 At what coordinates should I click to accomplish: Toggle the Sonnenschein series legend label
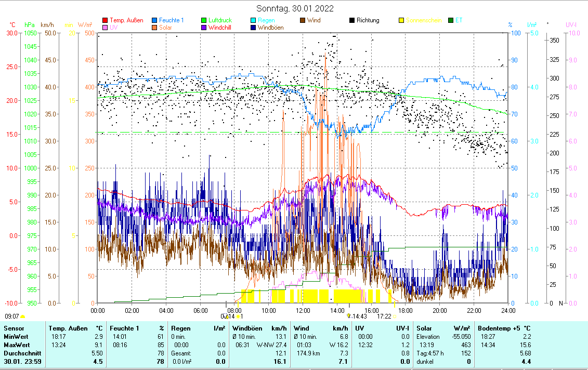click(x=423, y=21)
